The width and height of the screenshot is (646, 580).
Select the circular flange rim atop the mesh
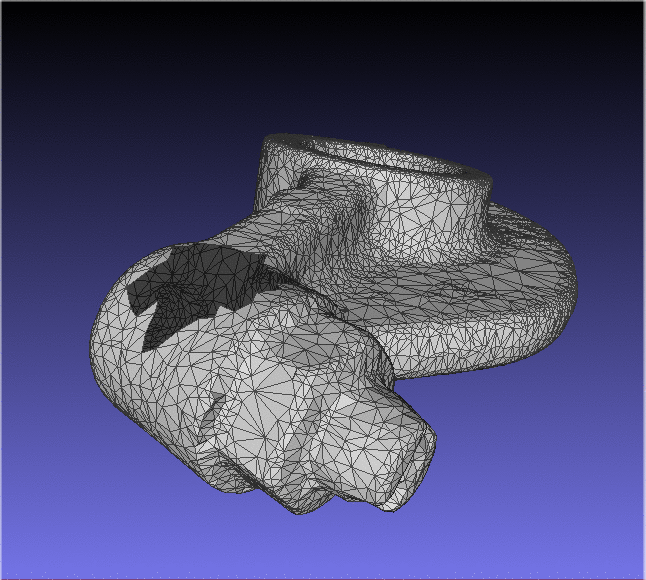click(377, 159)
